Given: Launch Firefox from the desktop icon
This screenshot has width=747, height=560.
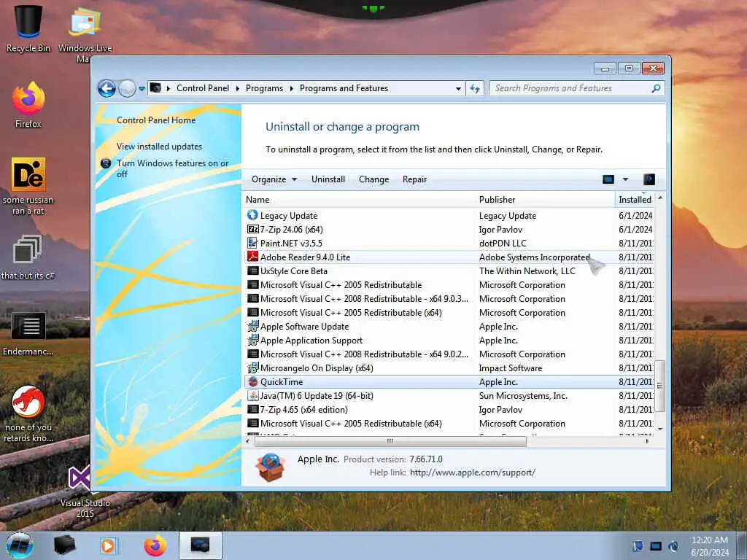Looking at the screenshot, I should point(28,105).
